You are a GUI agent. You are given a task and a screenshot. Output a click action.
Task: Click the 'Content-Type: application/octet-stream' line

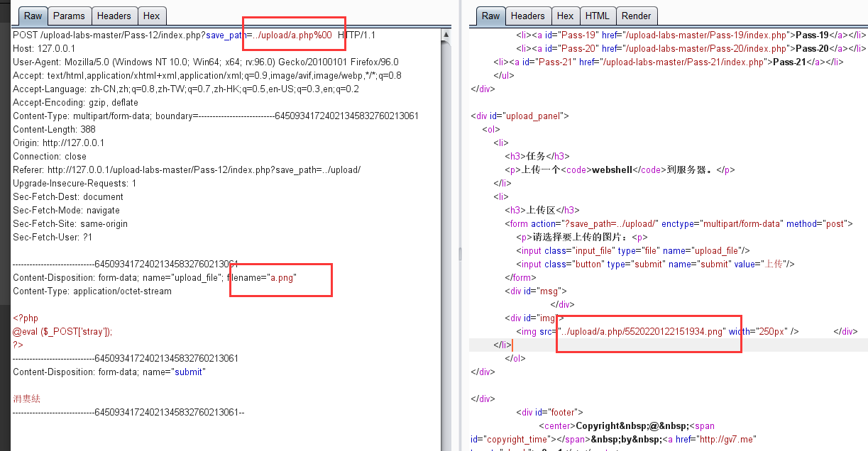click(x=92, y=291)
